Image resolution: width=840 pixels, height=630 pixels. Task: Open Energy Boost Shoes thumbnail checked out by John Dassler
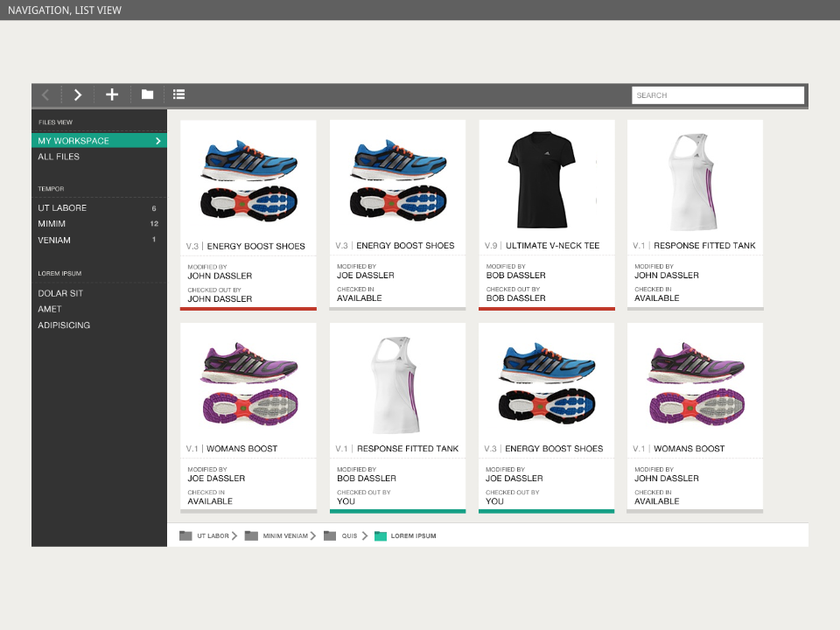coord(249,180)
